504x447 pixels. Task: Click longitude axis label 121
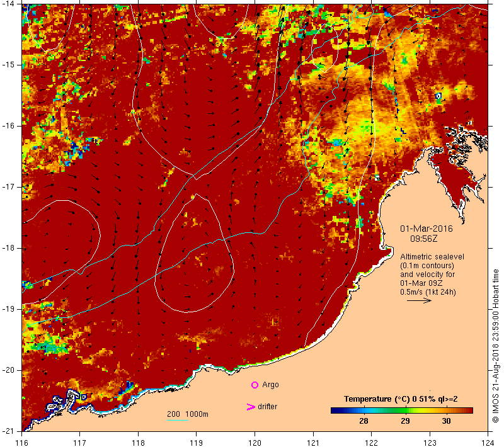[x=313, y=443]
